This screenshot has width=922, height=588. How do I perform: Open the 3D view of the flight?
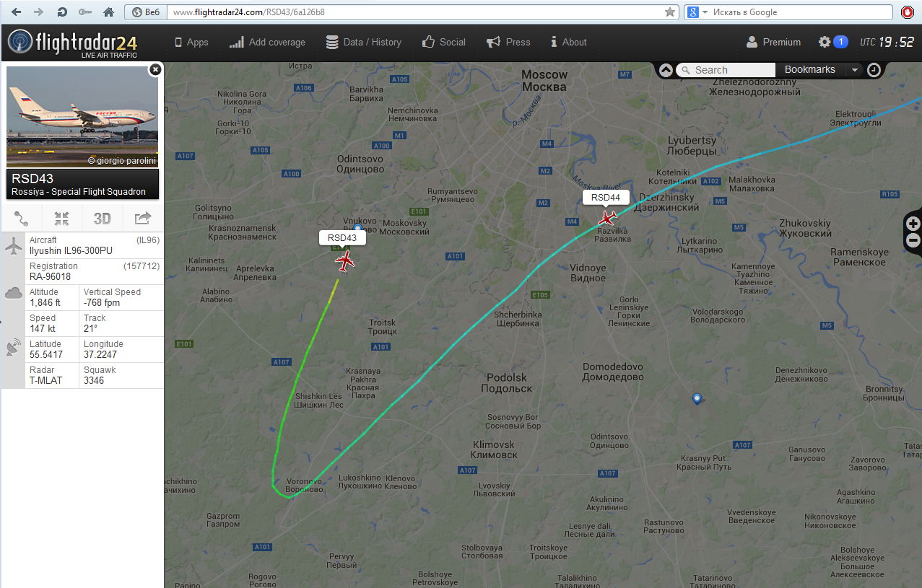[103, 218]
